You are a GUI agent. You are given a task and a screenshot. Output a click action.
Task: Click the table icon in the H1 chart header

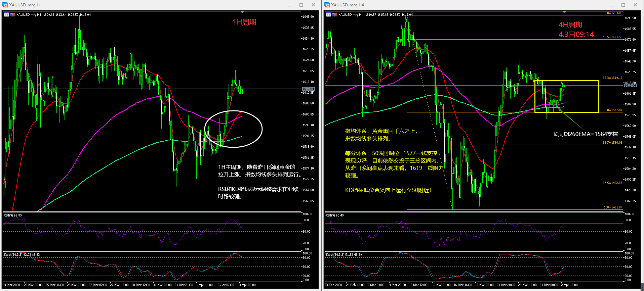point(7,14)
